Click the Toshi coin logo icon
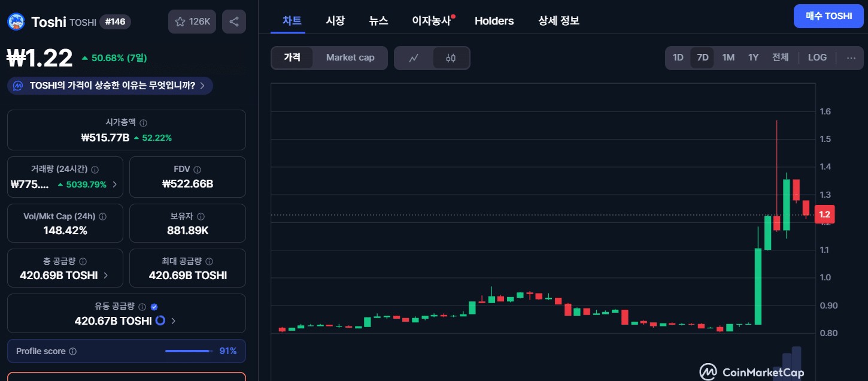 click(16, 22)
